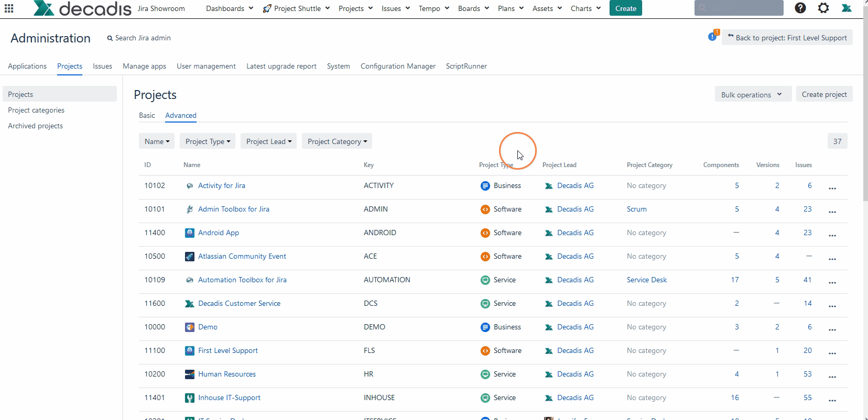This screenshot has height=420, width=868.
Task: Click the Create project button
Action: point(824,94)
